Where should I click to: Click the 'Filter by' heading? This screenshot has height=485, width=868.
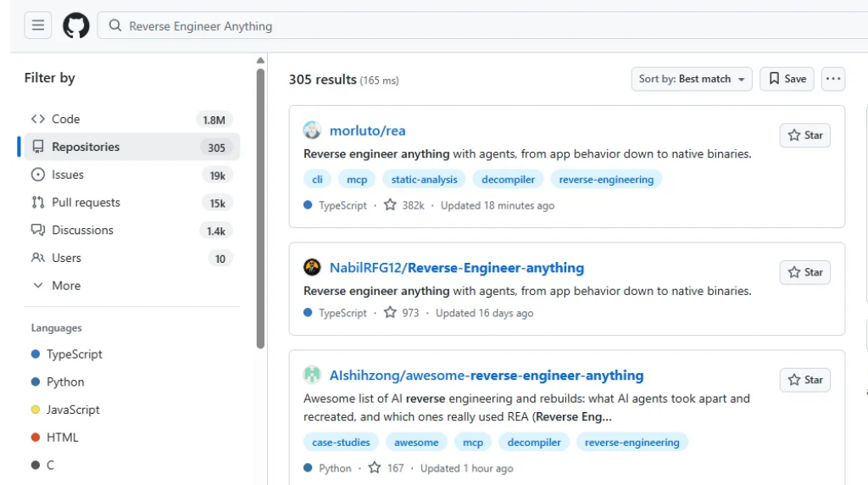(x=50, y=78)
